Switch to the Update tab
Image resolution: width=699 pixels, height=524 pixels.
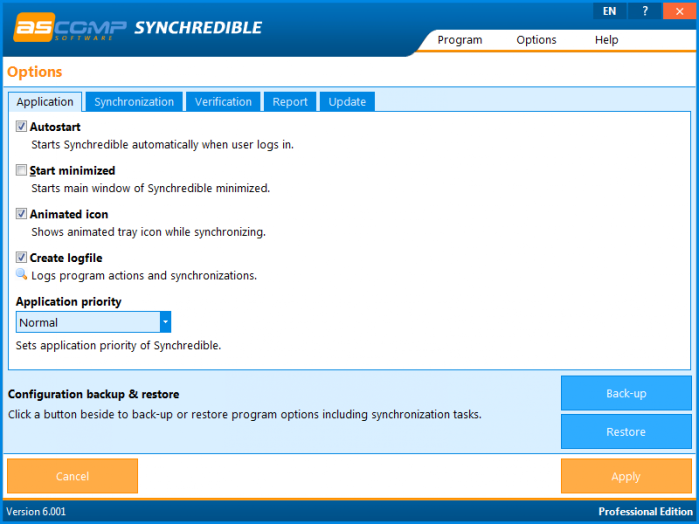point(347,102)
